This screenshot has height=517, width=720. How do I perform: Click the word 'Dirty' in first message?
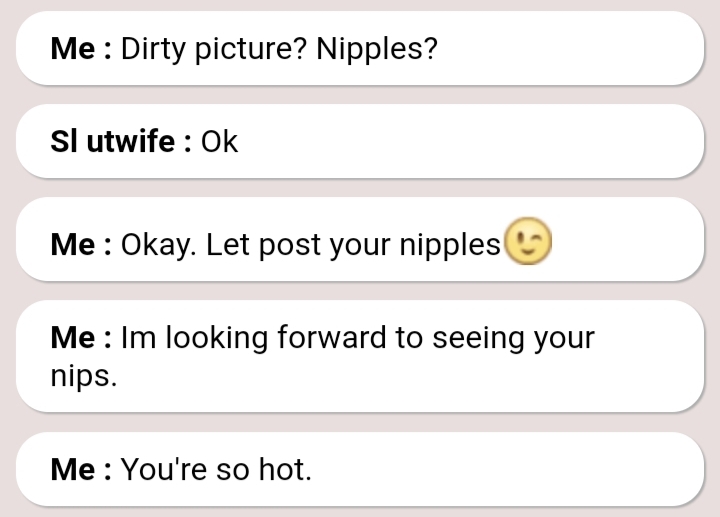pos(151,49)
